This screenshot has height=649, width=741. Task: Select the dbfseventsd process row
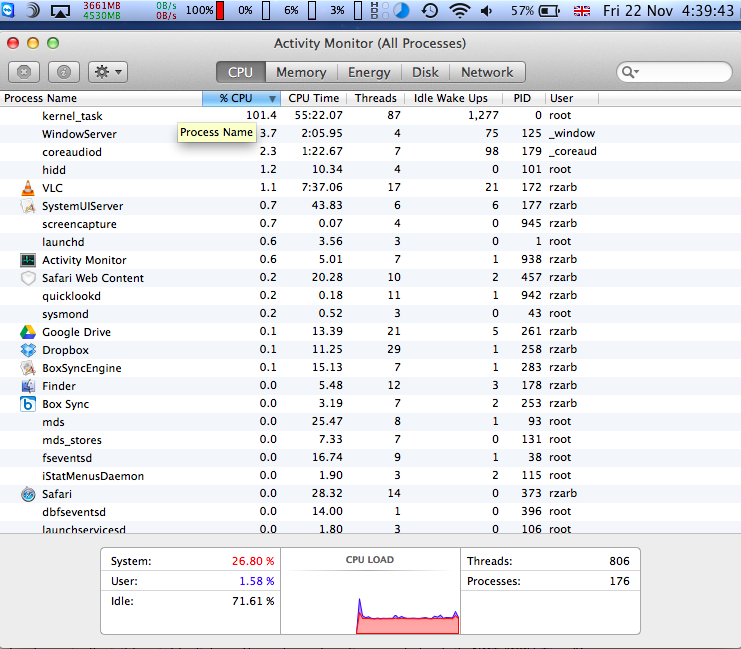(x=370, y=511)
